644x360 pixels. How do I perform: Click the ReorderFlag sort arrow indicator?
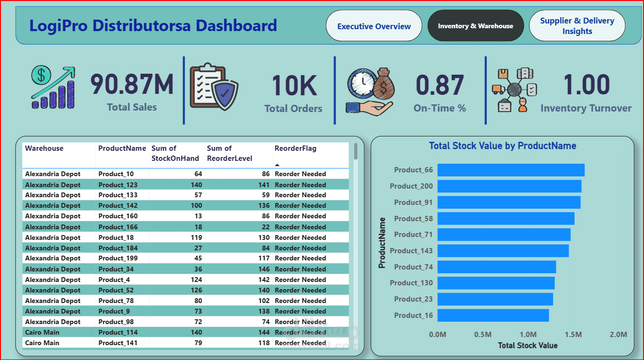[x=277, y=165]
